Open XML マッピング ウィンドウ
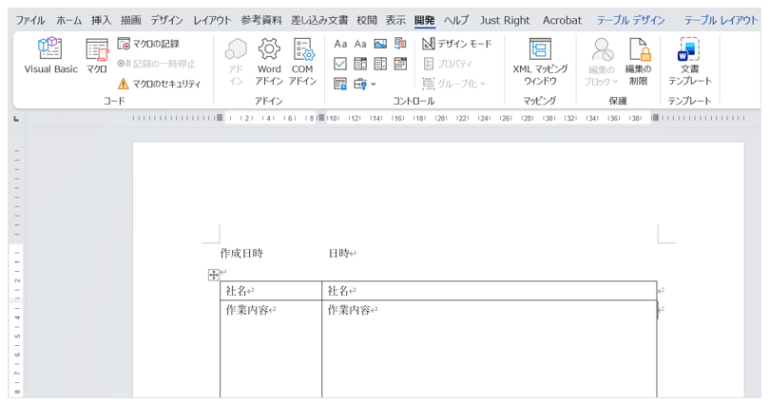 540,62
